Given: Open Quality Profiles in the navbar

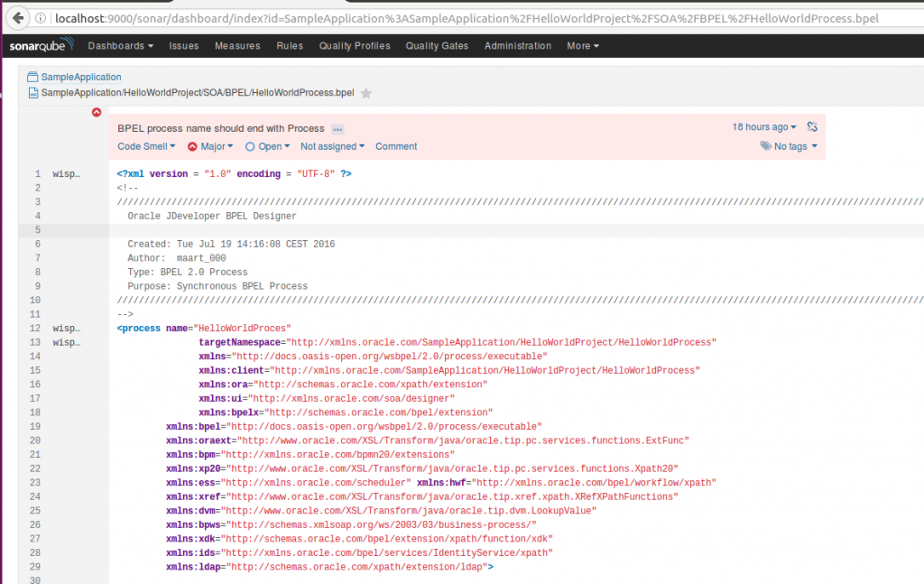Looking at the screenshot, I should point(355,46).
